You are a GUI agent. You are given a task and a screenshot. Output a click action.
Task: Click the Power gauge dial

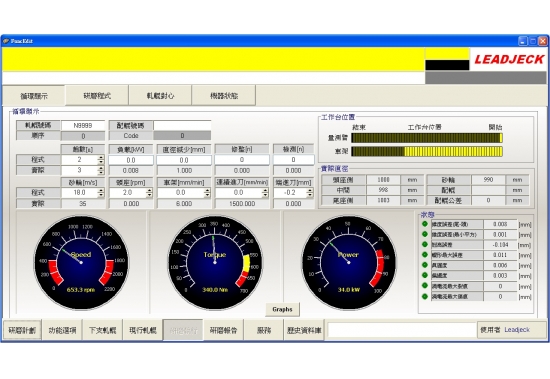coord(349,262)
